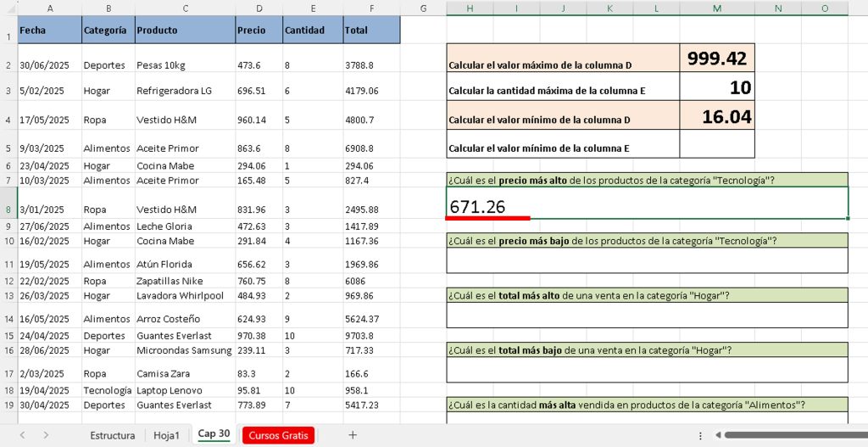Select column D header
868x447 pixels.
(x=259, y=8)
